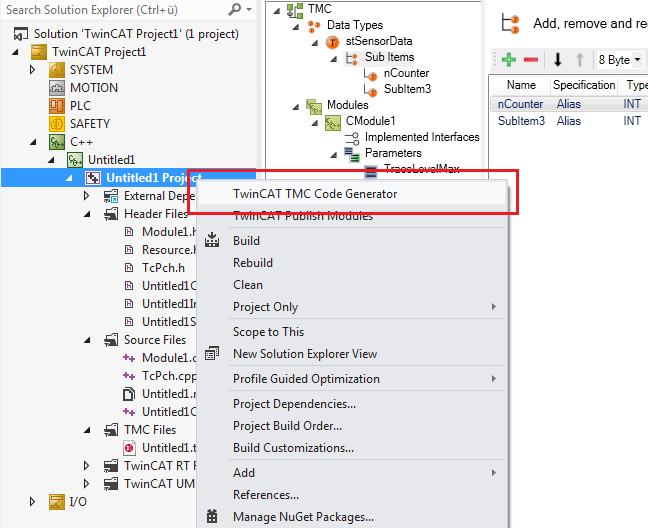
Task: Collapse the Modules node in TMC tree
Action: pos(295,107)
